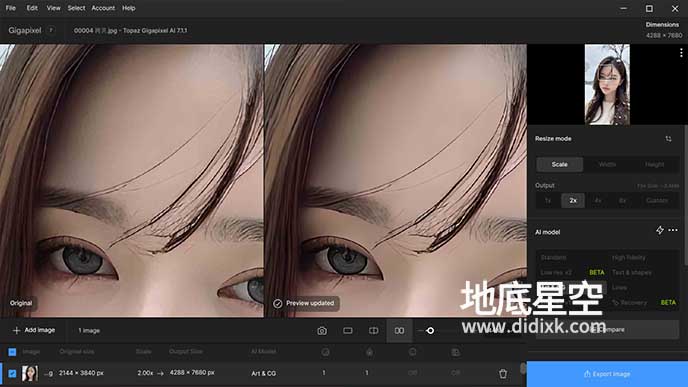Click the Export image button
Image resolution: width=688 pixels, height=387 pixels.
(607, 374)
